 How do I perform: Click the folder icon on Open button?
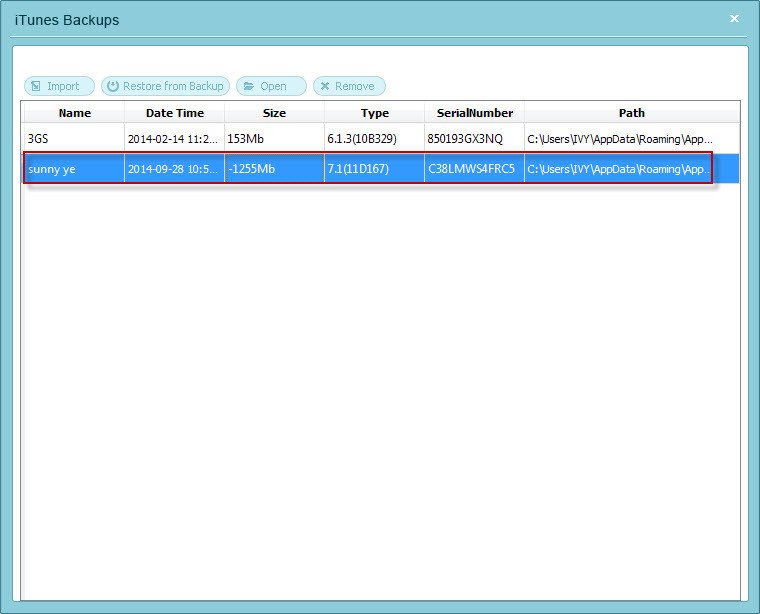(249, 86)
